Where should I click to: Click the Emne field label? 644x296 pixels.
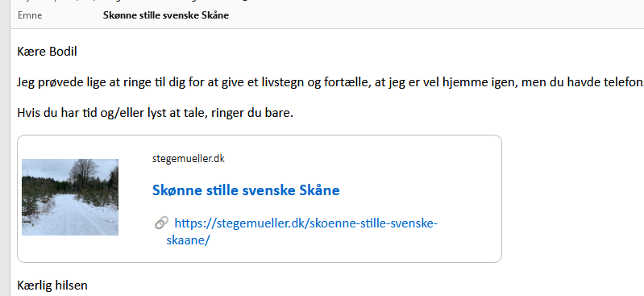point(30,15)
